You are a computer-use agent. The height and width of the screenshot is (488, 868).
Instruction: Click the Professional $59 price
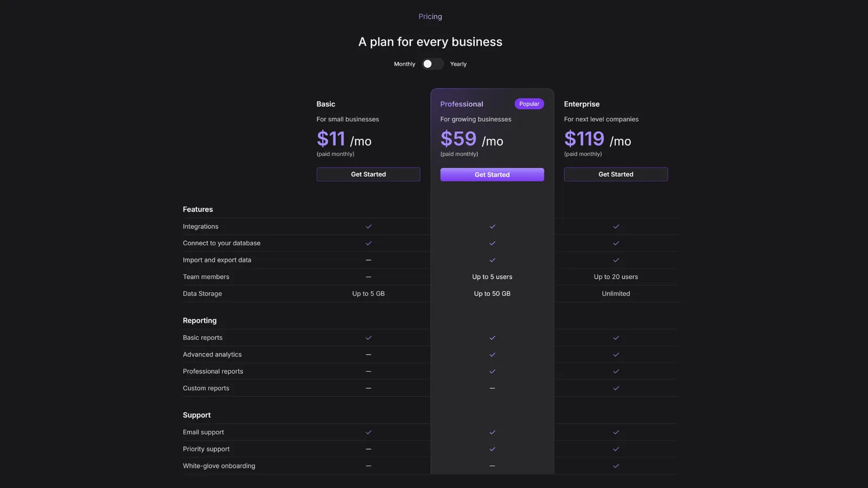(458, 139)
